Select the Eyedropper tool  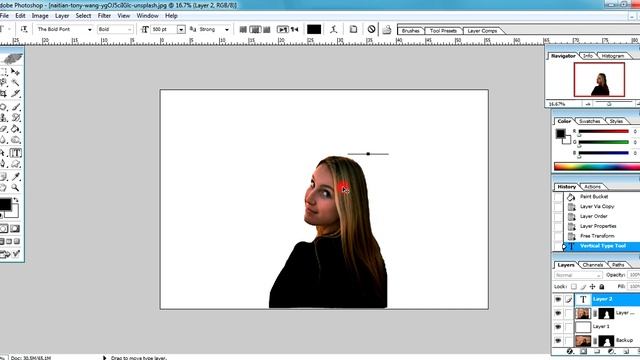coord(15,177)
